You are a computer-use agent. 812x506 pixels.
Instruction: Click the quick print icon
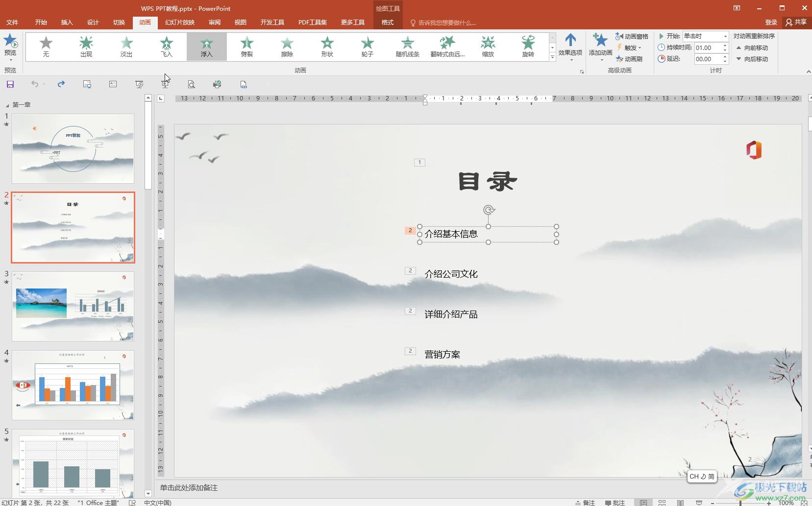pos(217,84)
